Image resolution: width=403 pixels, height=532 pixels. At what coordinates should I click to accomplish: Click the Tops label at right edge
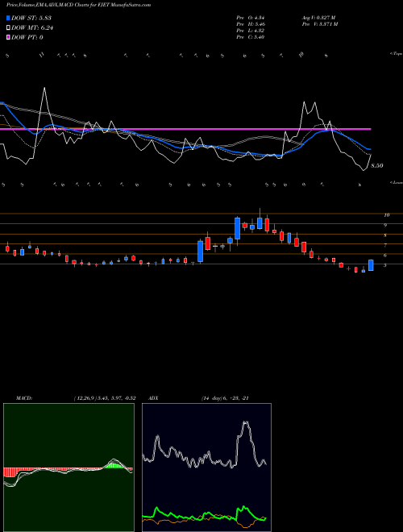click(x=397, y=54)
